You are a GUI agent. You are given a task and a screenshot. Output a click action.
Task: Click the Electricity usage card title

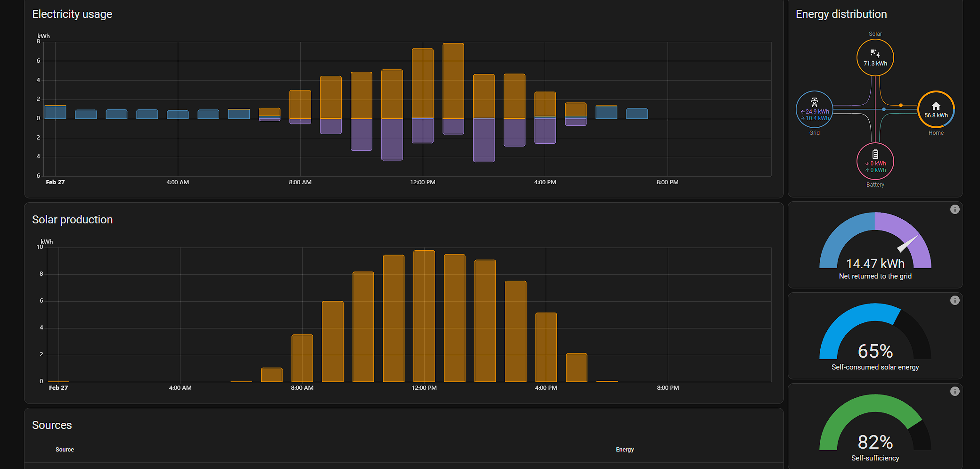pos(72,14)
